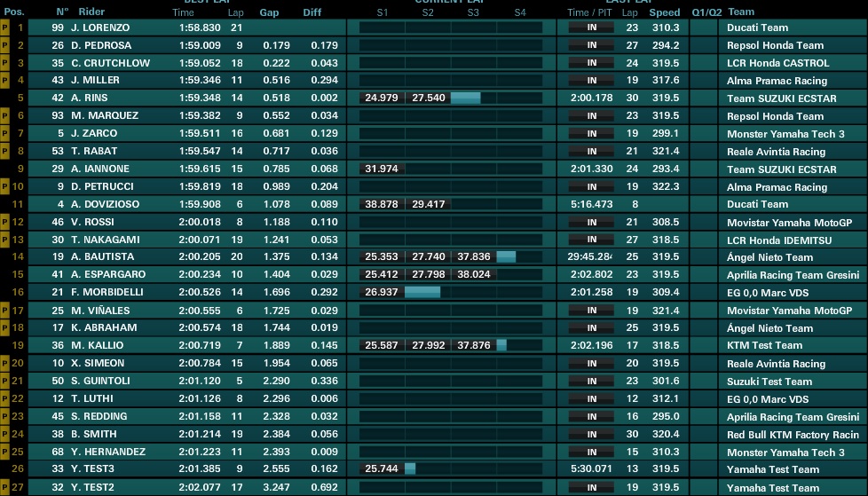Click the Q1/Q2 column header
The image size is (868, 496).
pos(706,12)
